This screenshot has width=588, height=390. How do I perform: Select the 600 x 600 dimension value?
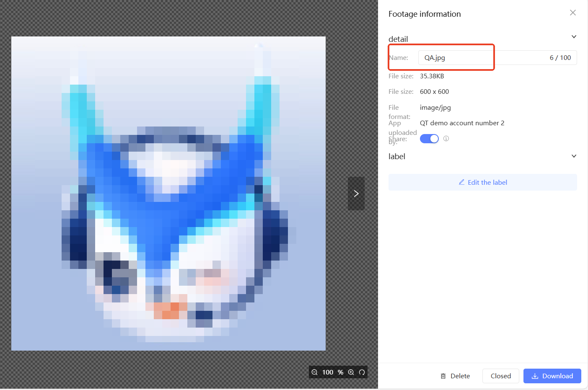click(x=434, y=92)
